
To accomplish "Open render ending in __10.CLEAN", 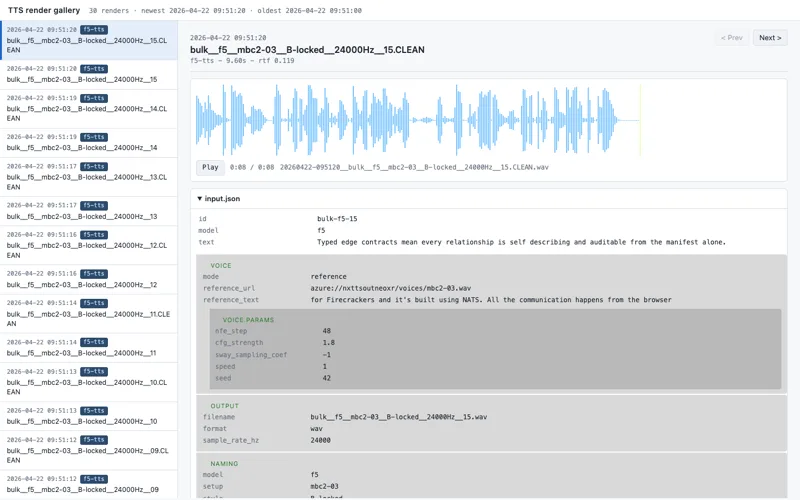I will [89, 382].
